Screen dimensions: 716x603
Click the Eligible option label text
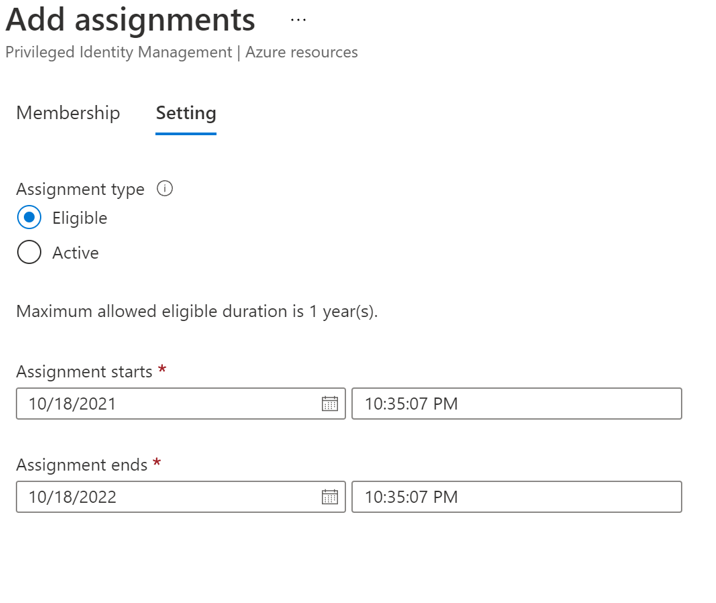click(x=80, y=218)
